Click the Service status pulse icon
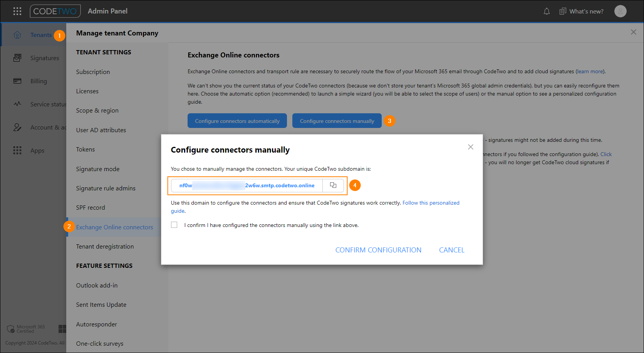This screenshot has height=353, width=644. point(17,104)
